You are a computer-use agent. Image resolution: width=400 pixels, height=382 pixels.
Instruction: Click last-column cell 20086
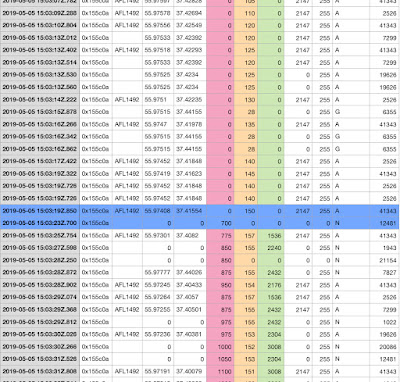[384, 347]
